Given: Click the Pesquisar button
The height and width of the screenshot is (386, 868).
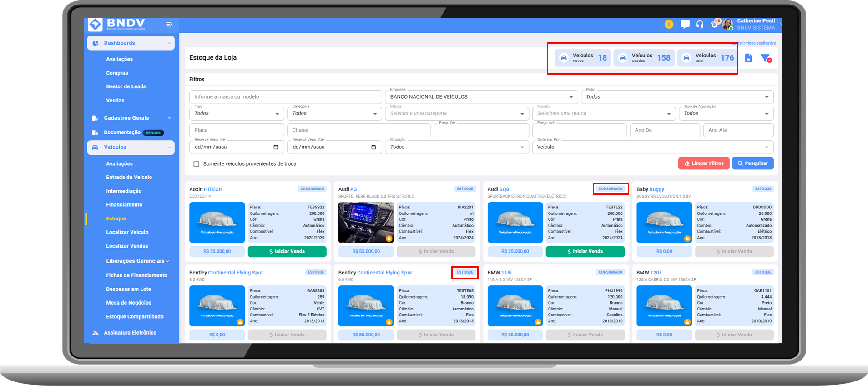Looking at the screenshot, I should click(752, 163).
